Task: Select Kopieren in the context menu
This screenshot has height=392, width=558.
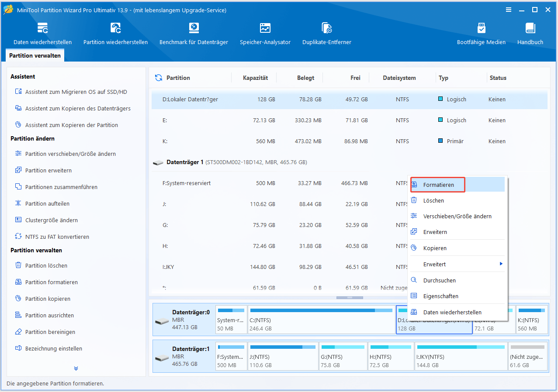Action: (x=457, y=248)
